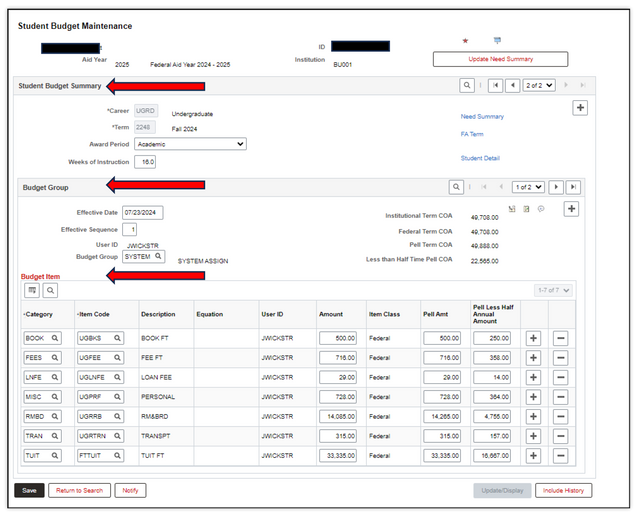Delete the LOAN FEE row
Viewport: 636px width, 515px height.
coord(561,377)
